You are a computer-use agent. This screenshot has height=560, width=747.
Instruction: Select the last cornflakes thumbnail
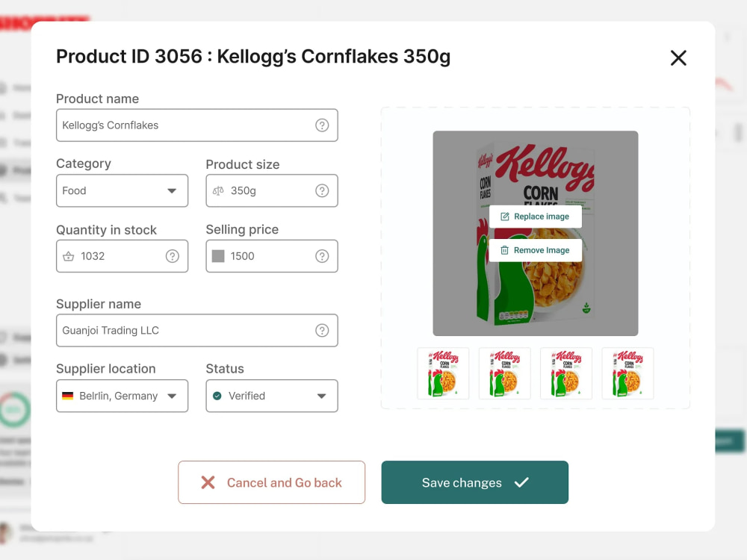coord(628,373)
